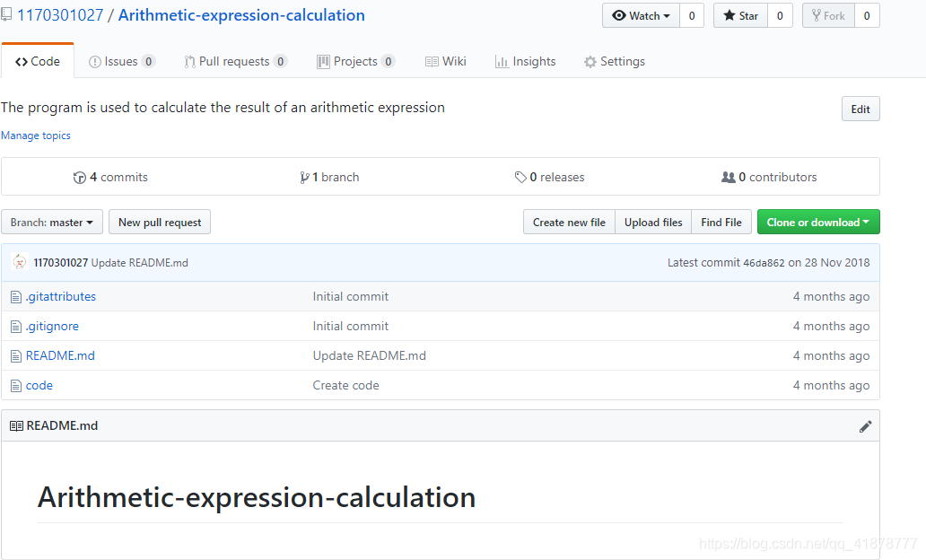
Task: Expand the Clone or download menu
Action: click(818, 222)
